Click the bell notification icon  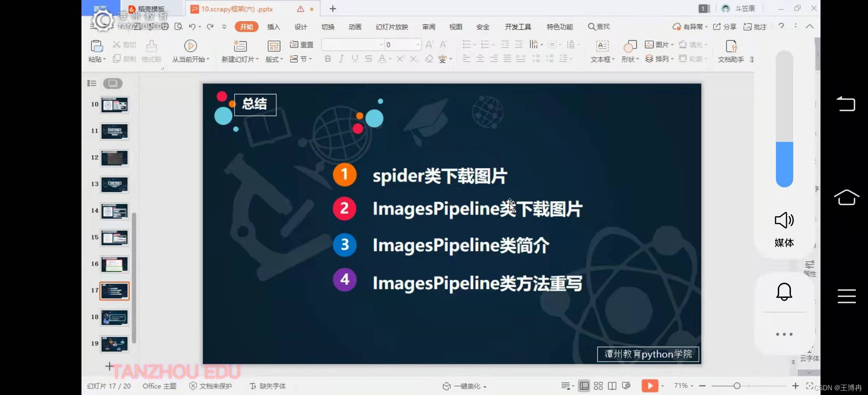pyautogui.click(x=784, y=292)
